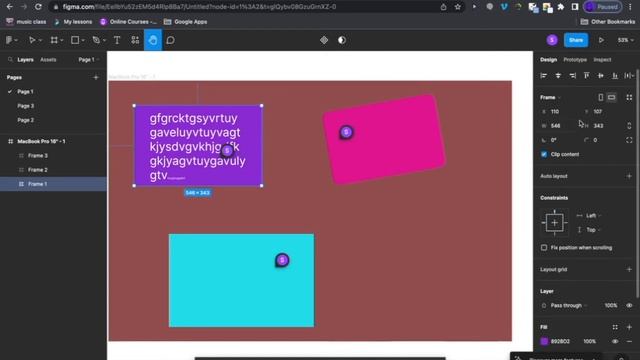The width and height of the screenshot is (640, 360).
Task: Click Align bottom icon
Action: pyautogui.click(x=615, y=76)
